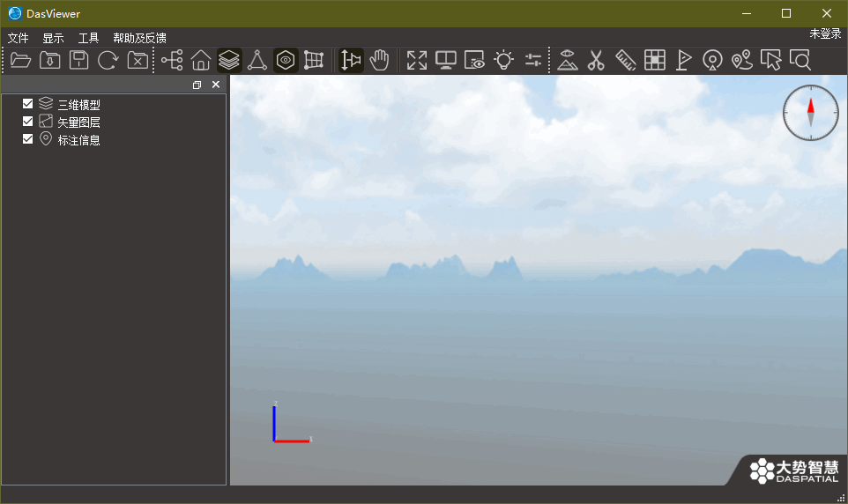Open the 帮助及反馈 menu
848x504 pixels.
139,38
